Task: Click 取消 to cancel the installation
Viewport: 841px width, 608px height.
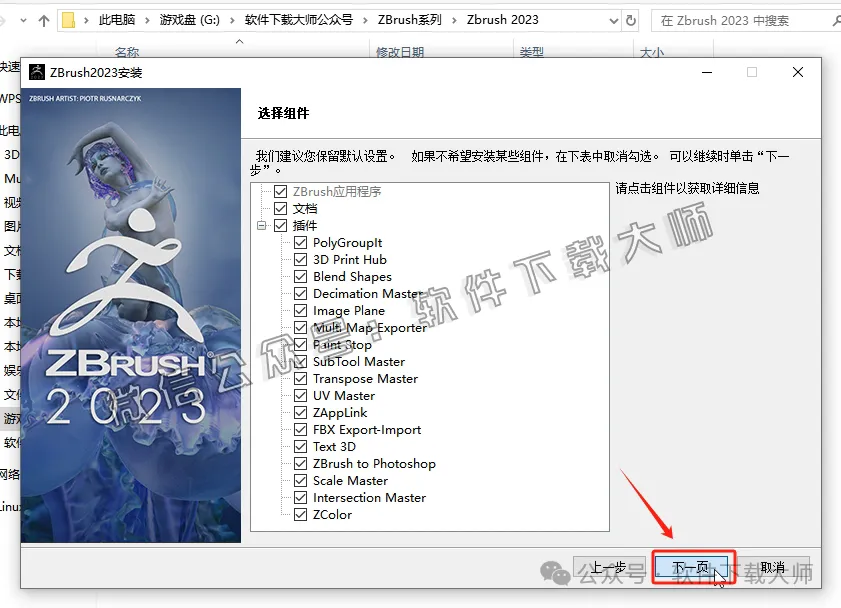Action: click(771, 564)
